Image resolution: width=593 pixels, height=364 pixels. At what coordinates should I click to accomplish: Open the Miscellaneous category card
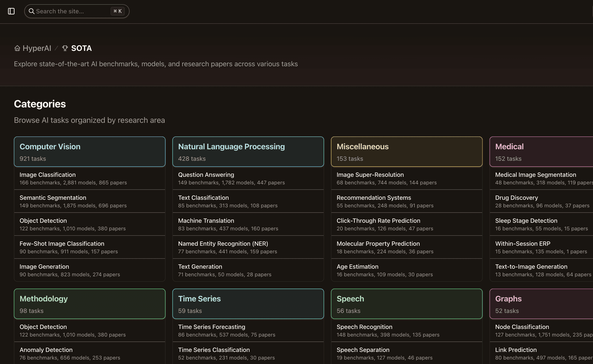(407, 152)
